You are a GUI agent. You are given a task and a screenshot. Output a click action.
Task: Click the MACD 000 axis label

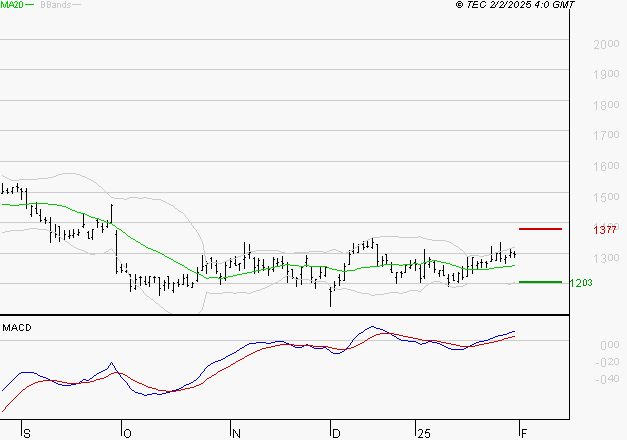tap(610, 345)
